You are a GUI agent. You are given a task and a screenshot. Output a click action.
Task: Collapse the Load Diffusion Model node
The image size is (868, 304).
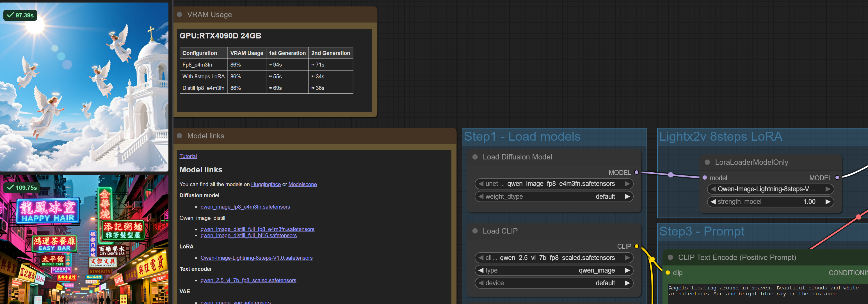(475, 157)
